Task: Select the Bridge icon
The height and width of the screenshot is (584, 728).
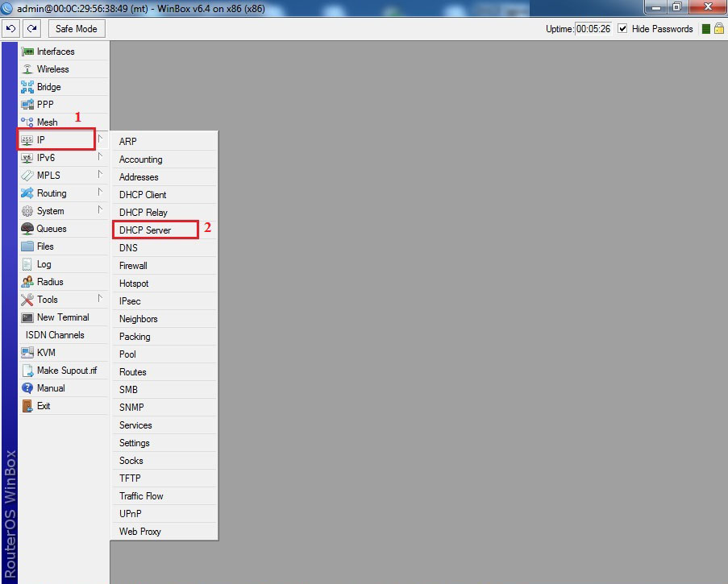Action: click(x=27, y=87)
